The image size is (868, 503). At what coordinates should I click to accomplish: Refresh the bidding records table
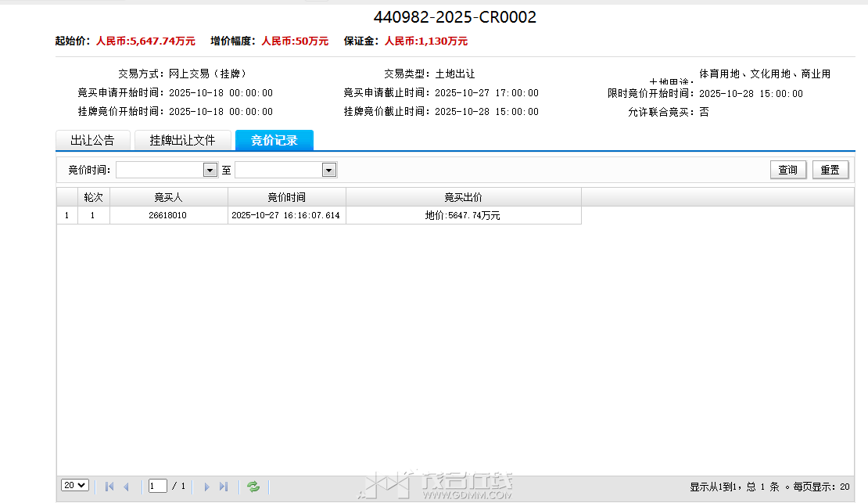click(x=253, y=487)
